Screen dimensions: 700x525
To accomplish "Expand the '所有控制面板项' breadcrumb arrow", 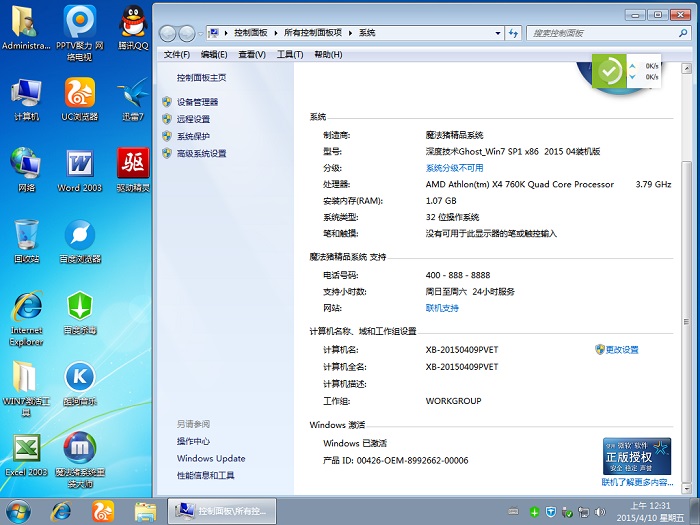I will 351,33.
